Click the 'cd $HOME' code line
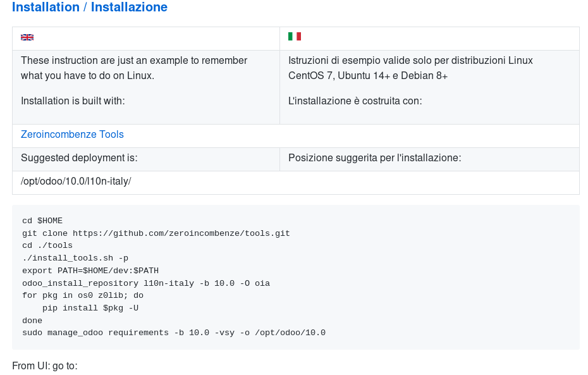Image resolution: width=588 pixels, height=375 pixels. coord(42,221)
